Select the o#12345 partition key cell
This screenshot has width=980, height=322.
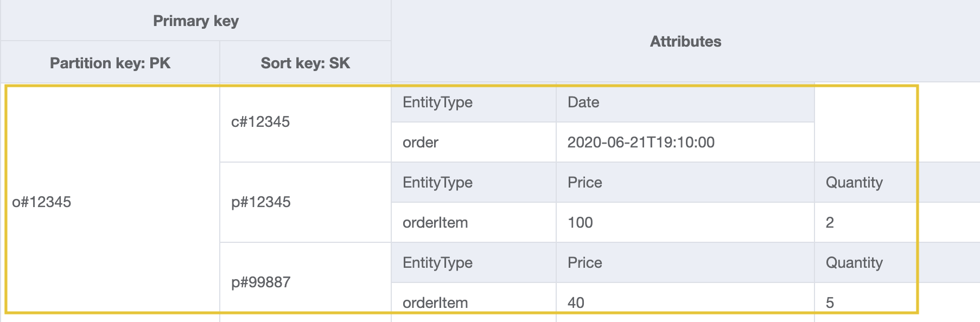[x=42, y=202]
